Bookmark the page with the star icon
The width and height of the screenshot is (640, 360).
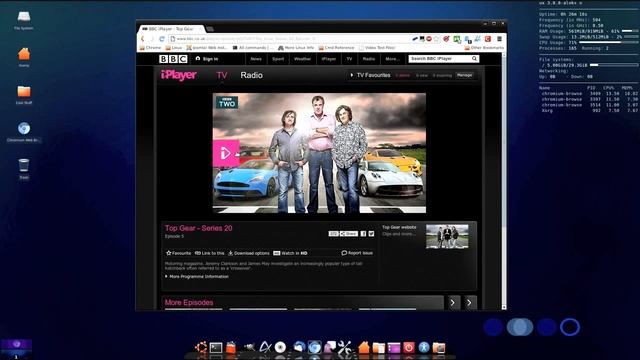click(x=437, y=39)
